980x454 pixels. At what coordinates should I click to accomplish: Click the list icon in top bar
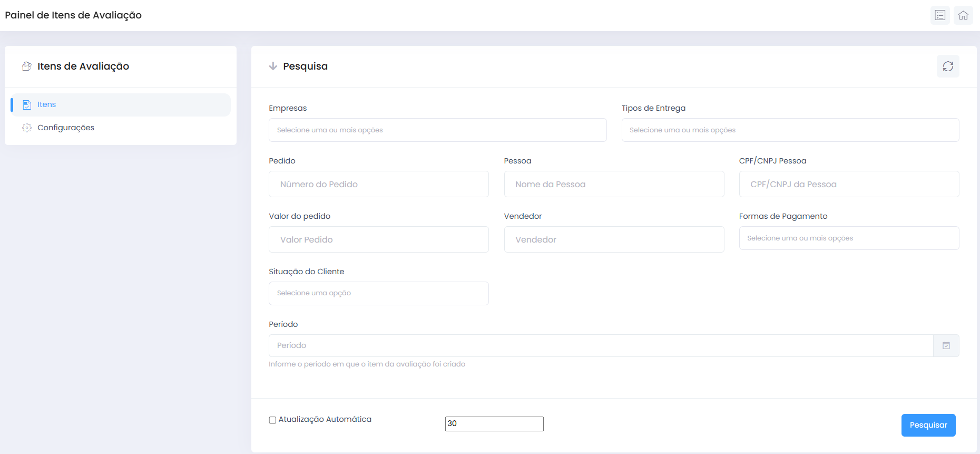tap(940, 15)
